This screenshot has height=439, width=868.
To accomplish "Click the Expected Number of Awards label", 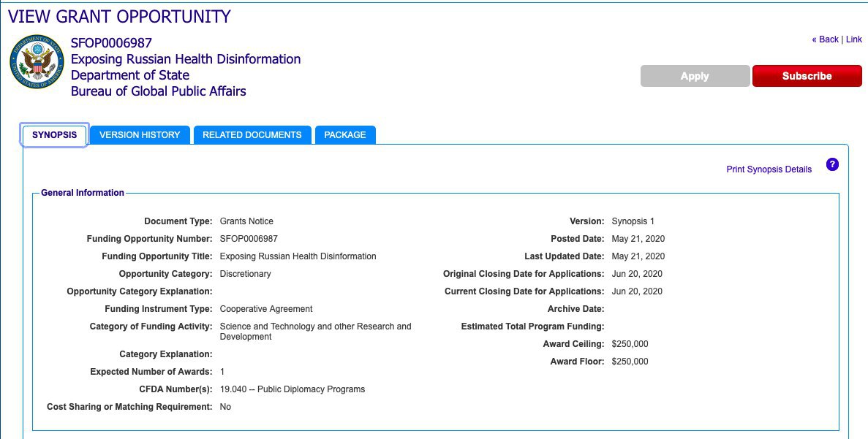I will [151, 372].
